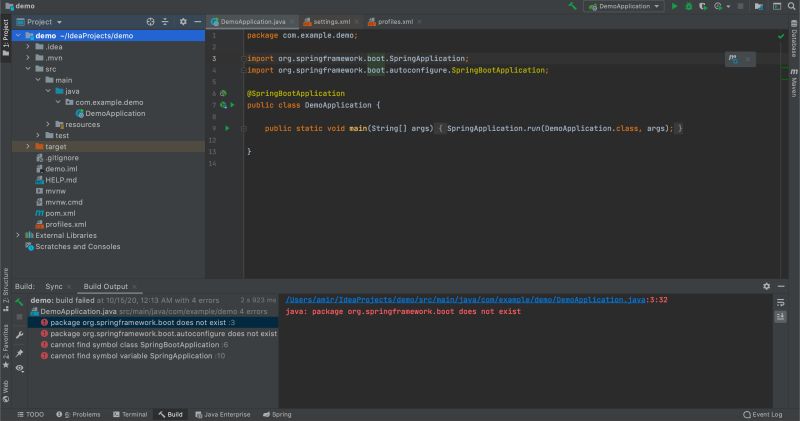The width and height of the screenshot is (800, 421).
Task: Click the wrench icon in the Build panel
Action: coord(19,335)
